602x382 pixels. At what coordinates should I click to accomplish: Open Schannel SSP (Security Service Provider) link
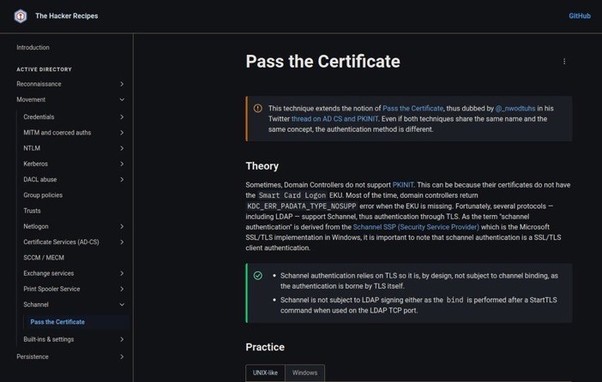pyautogui.click(x=416, y=227)
